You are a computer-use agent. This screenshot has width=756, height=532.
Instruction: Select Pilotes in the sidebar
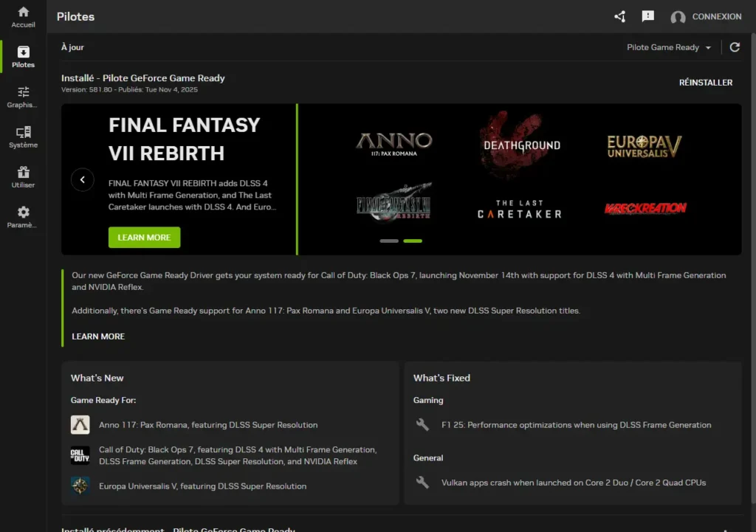coord(24,57)
